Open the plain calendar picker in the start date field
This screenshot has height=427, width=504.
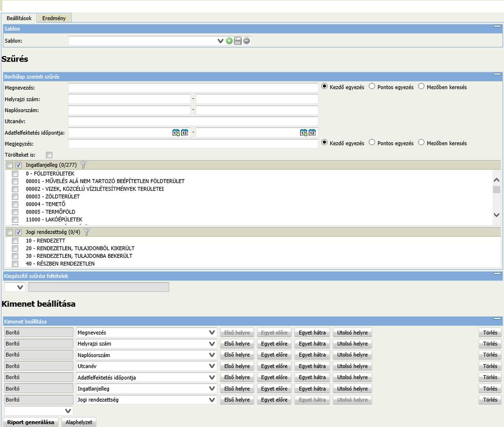pos(185,133)
